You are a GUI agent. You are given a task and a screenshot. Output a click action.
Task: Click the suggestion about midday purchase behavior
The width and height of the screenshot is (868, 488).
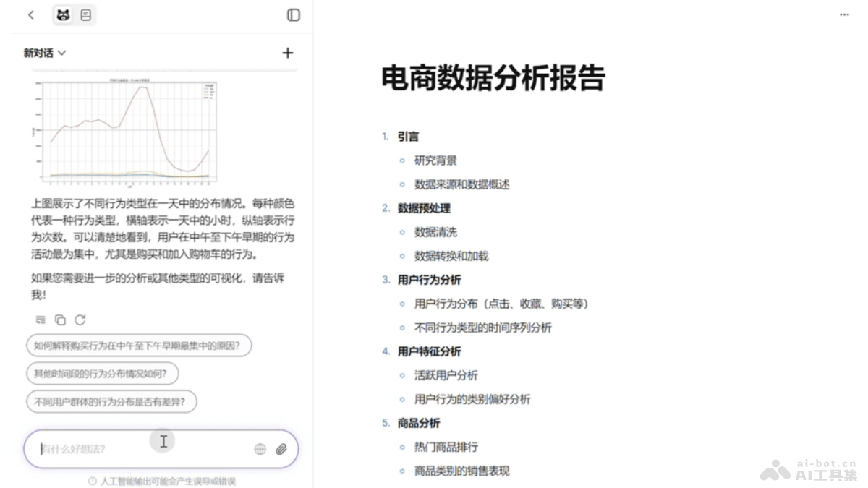138,345
